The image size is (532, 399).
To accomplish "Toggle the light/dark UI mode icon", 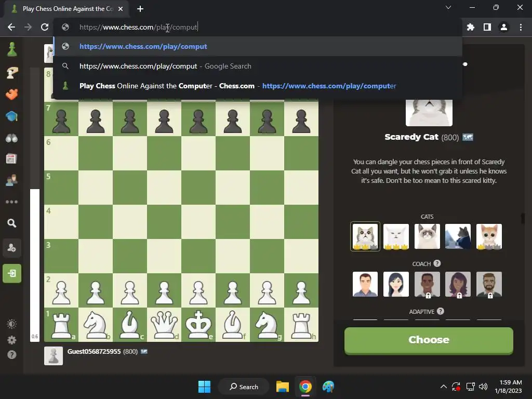I will pos(12,324).
